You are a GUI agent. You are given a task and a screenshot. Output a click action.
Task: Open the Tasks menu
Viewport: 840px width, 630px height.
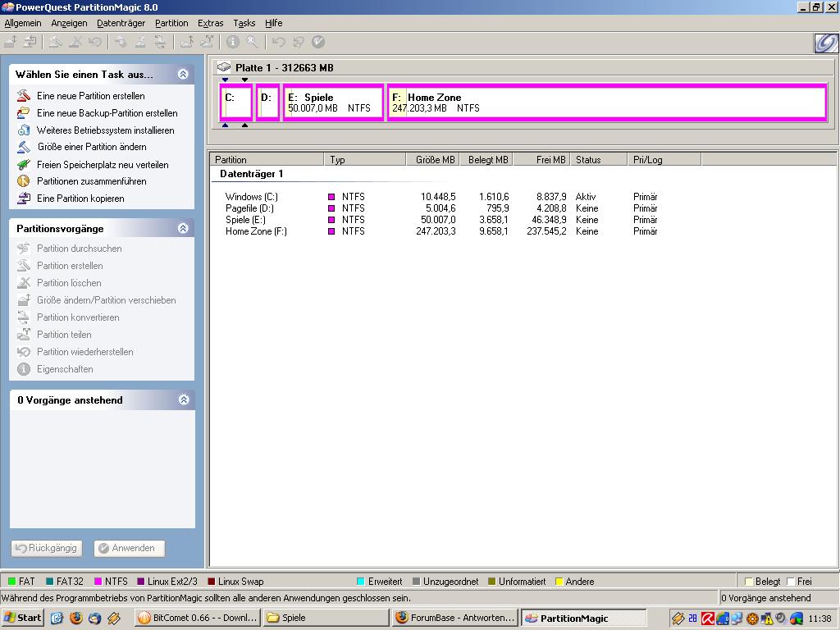point(244,23)
